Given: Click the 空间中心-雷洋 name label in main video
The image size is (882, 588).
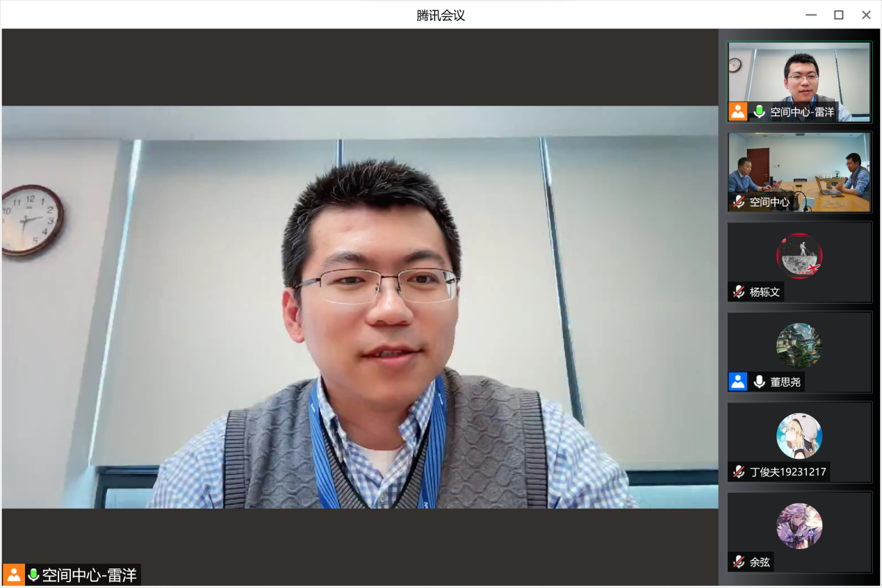Looking at the screenshot, I should point(89,575).
